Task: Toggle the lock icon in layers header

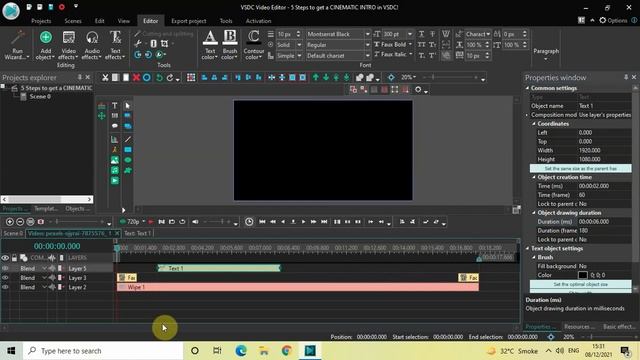Action: click(14, 258)
